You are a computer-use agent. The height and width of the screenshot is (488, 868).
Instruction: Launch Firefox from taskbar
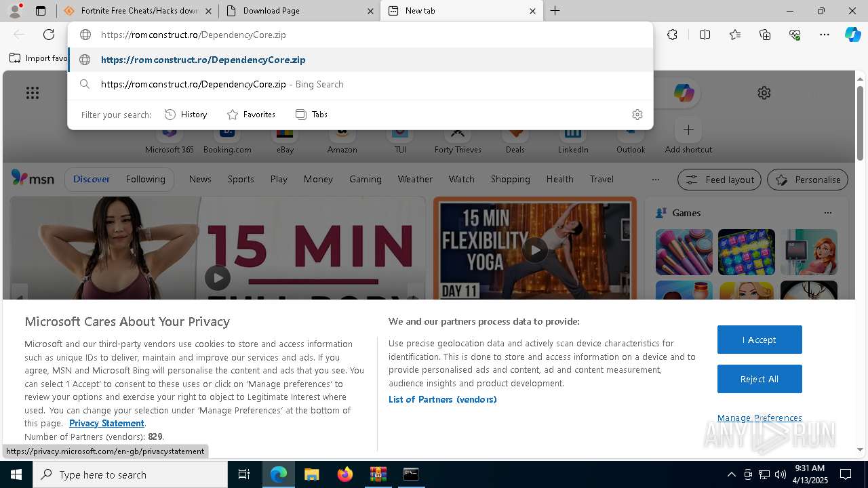[x=344, y=474]
